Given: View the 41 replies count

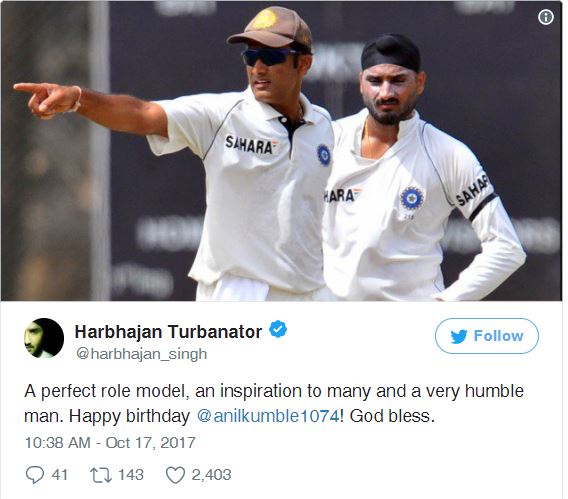Looking at the screenshot, I should [60, 475].
